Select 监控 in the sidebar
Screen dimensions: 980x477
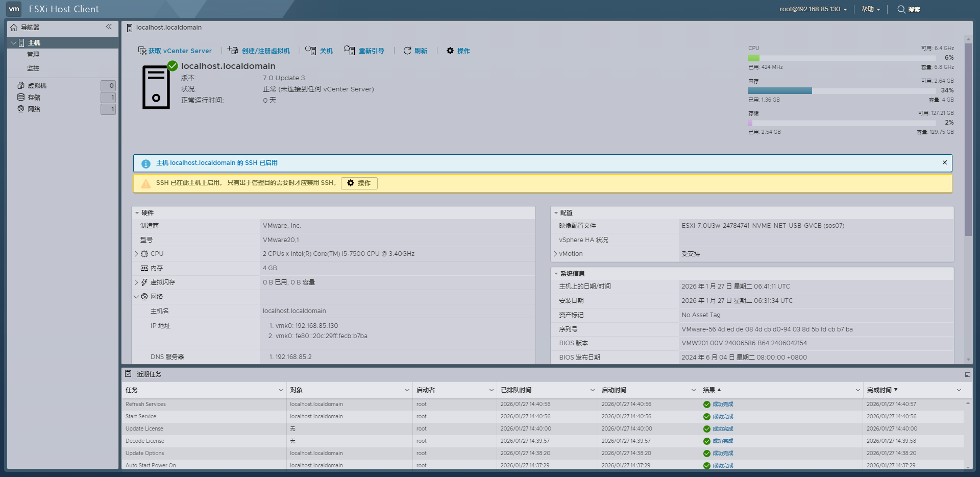point(33,68)
